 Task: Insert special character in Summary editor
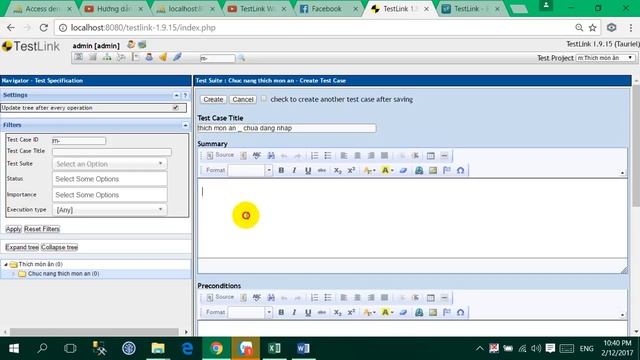coord(460,170)
